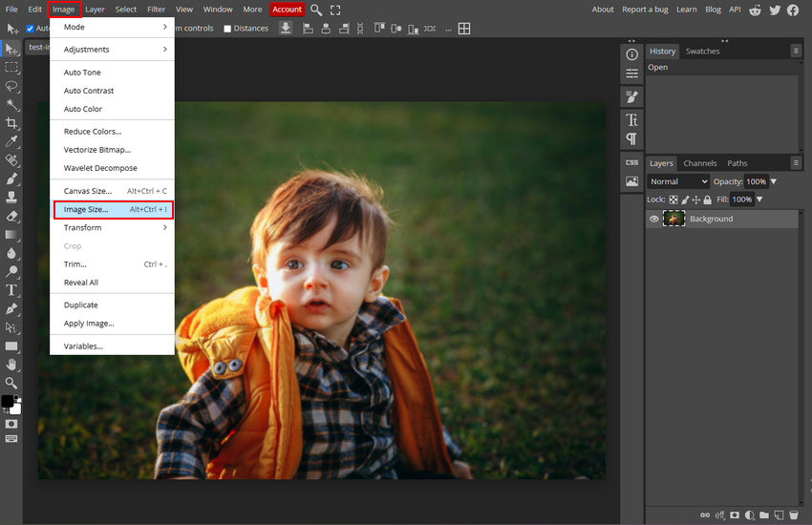Add layer mask icon

point(735,514)
